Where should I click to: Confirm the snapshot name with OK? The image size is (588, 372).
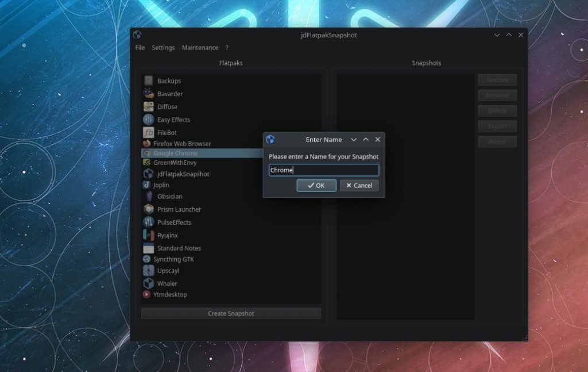point(316,185)
